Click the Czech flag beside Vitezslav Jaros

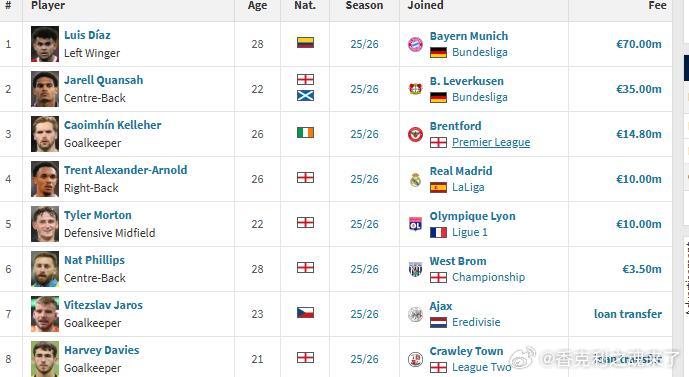pyautogui.click(x=305, y=313)
